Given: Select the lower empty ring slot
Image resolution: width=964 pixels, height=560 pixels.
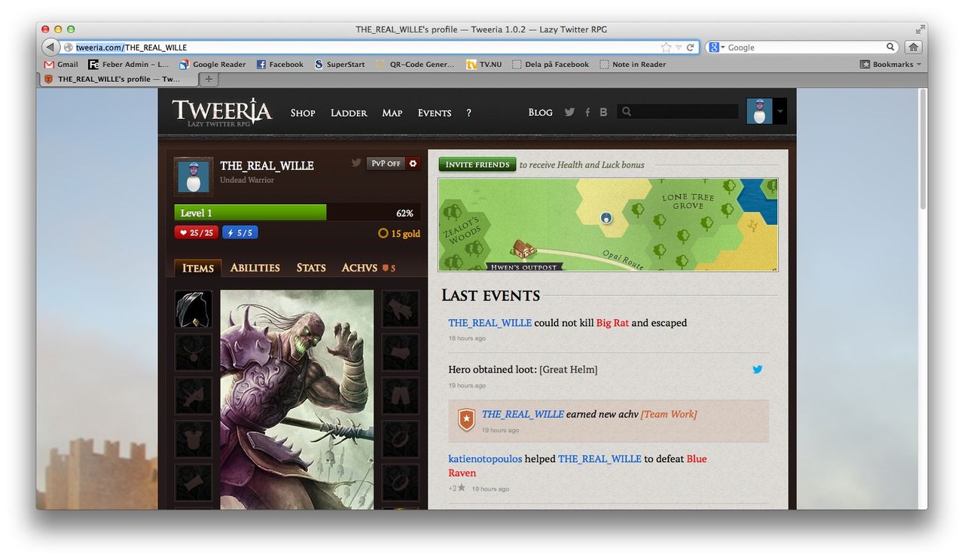Looking at the screenshot, I should 401,482.
